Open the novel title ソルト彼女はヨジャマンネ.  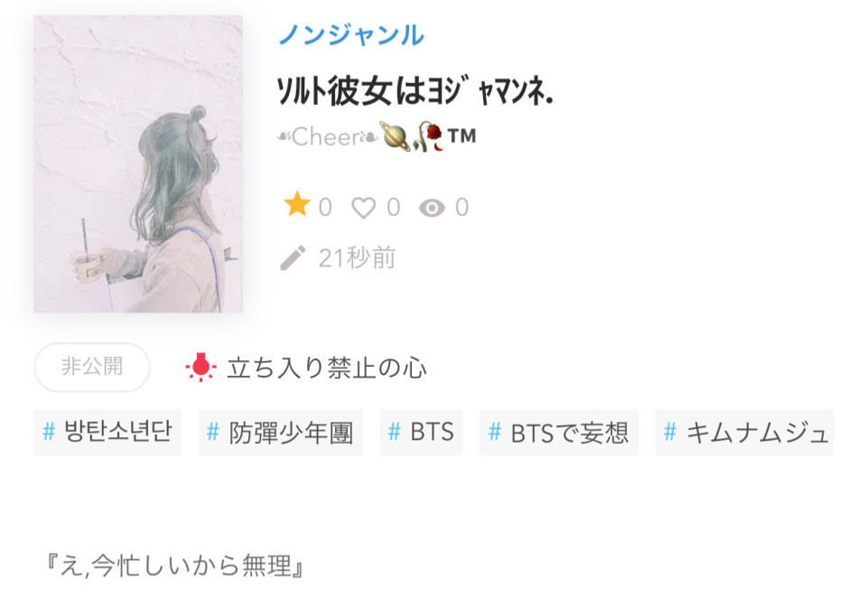coord(415,90)
